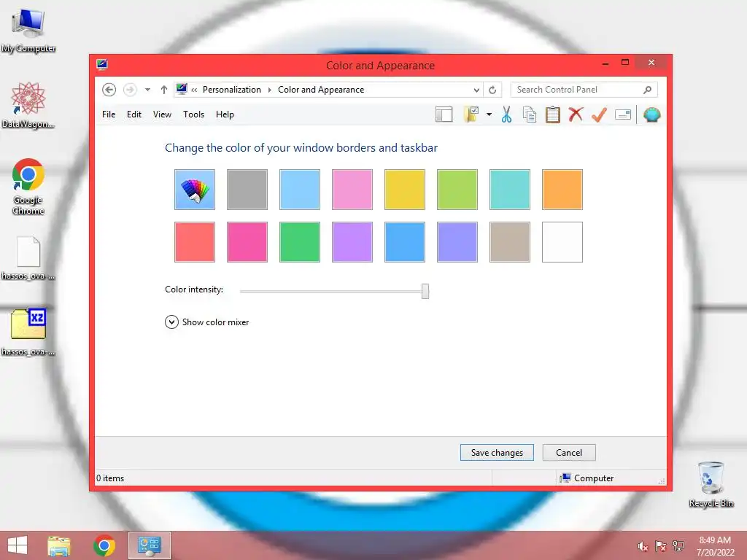Image resolution: width=747 pixels, height=560 pixels.
Task: Click the folder options toolbar icon
Action: tap(471, 114)
